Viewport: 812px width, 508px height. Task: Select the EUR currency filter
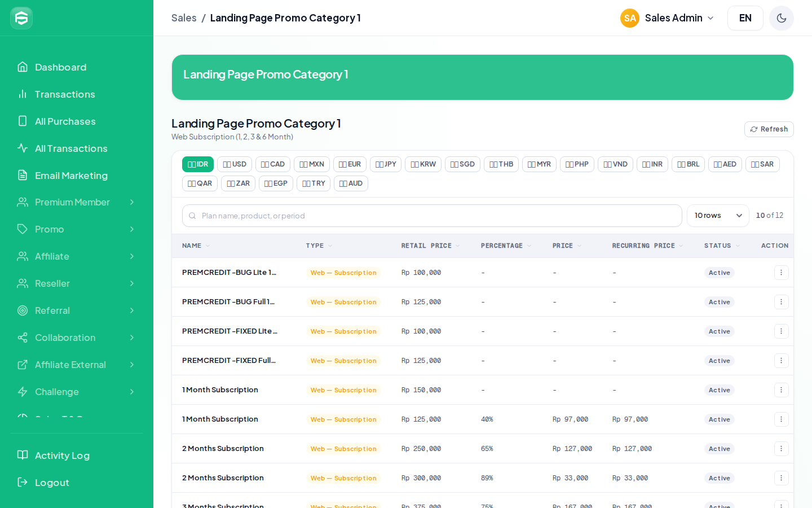tap(350, 164)
